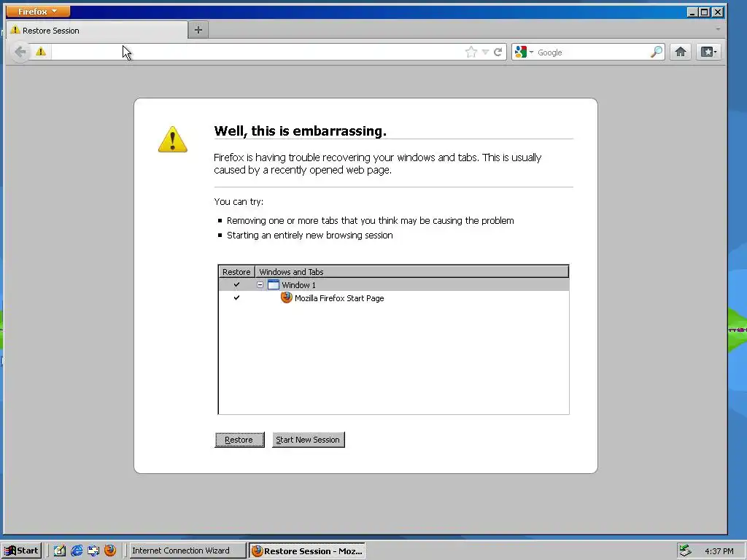Image resolution: width=747 pixels, height=560 pixels.
Task: Uncheck restore for Window 1
Action: point(236,285)
